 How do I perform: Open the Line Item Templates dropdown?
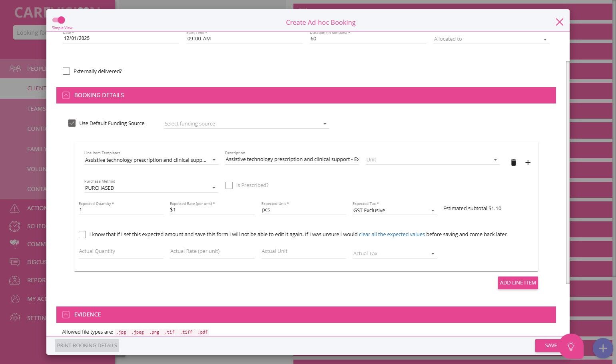(151, 160)
